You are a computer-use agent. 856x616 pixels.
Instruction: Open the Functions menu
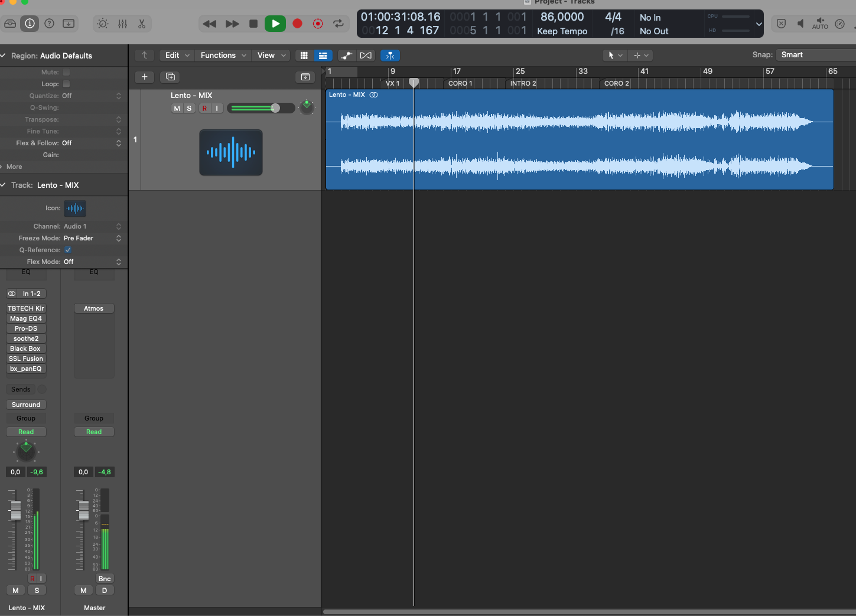[x=223, y=55]
